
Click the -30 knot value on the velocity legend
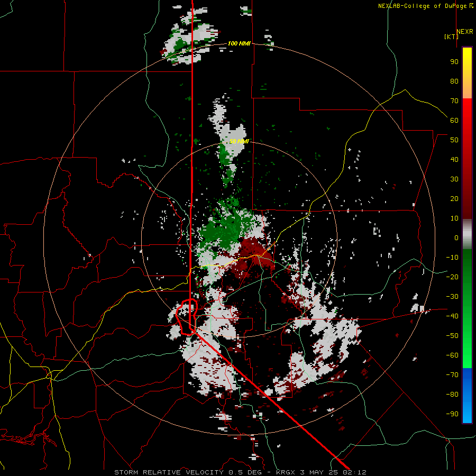point(452,297)
